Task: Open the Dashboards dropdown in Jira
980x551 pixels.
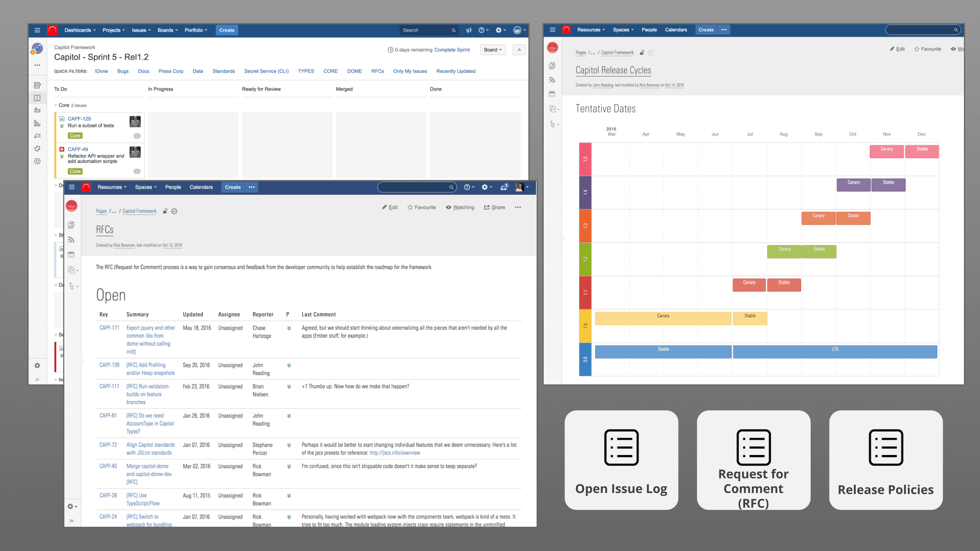Action: [x=80, y=30]
